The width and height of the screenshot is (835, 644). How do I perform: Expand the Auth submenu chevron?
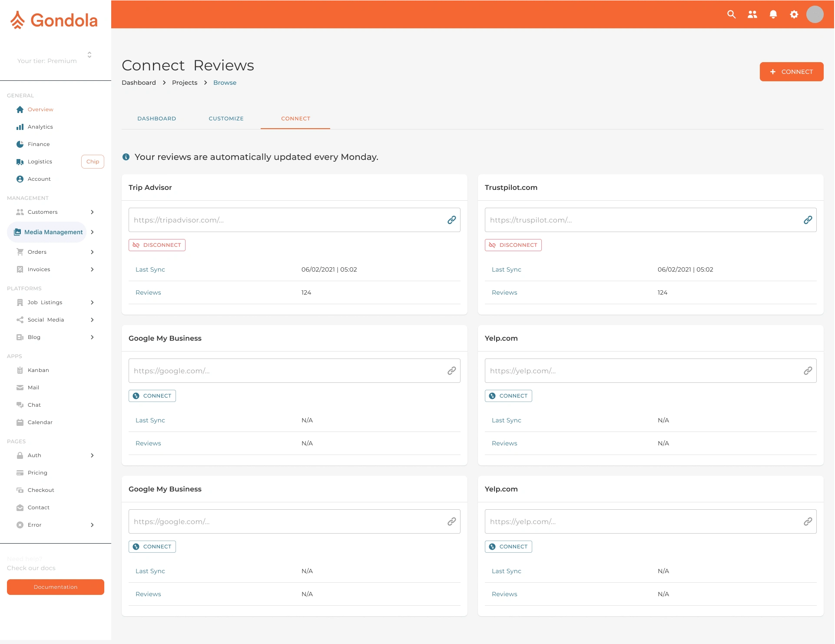click(x=92, y=455)
